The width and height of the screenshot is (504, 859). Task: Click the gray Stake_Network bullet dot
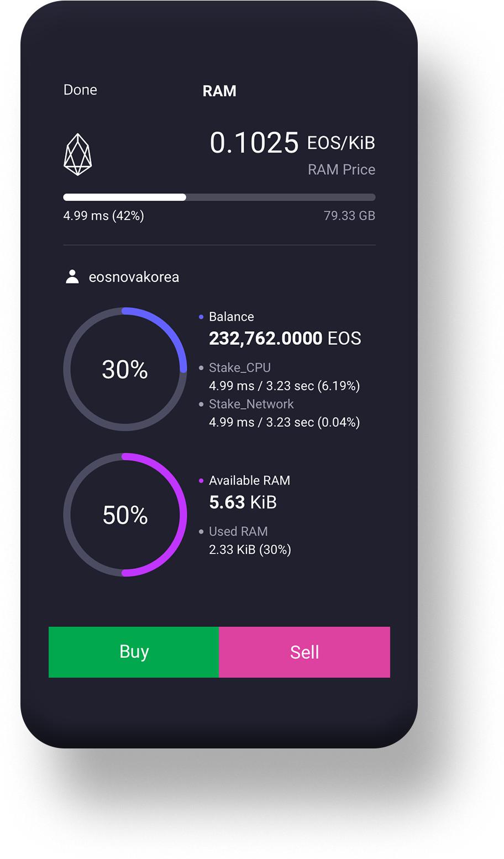click(x=201, y=405)
